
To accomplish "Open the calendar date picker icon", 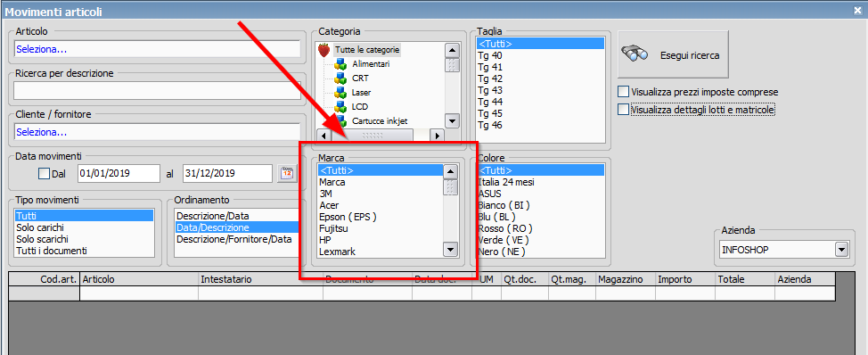I will click(287, 173).
